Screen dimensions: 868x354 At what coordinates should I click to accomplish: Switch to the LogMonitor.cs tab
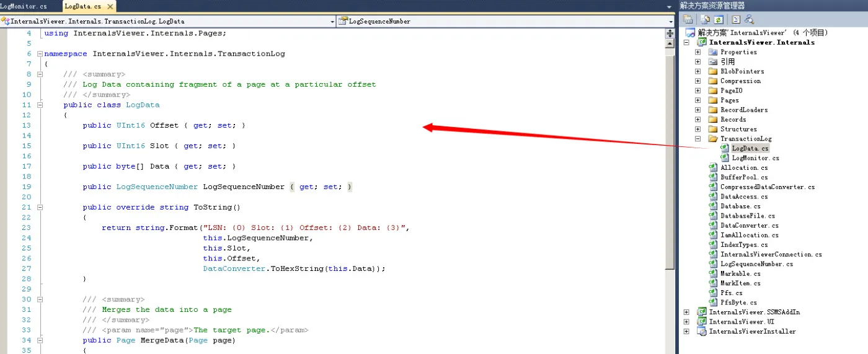pos(25,6)
